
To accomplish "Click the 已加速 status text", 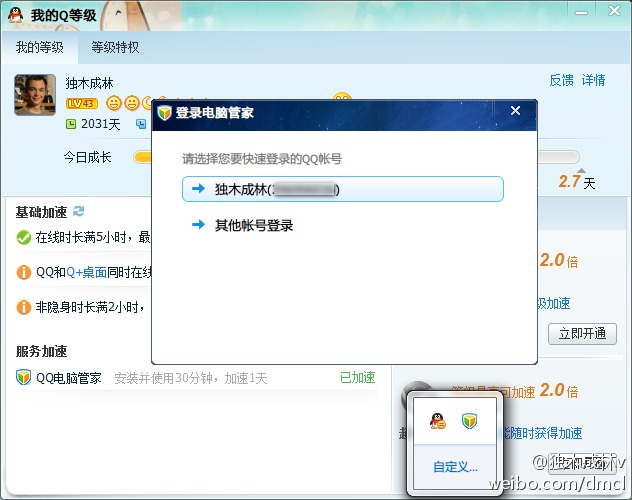I will (x=358, y=378).
